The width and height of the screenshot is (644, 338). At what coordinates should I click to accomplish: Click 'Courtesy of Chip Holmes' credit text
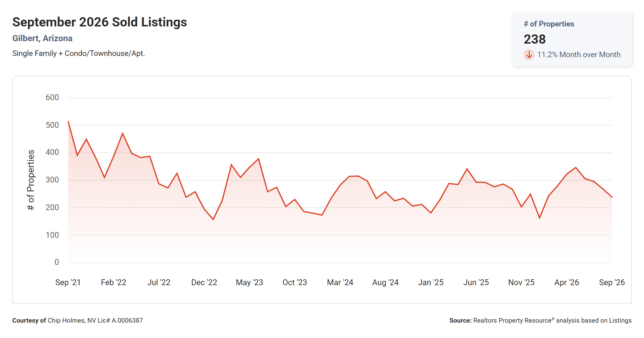click(77, 320)
